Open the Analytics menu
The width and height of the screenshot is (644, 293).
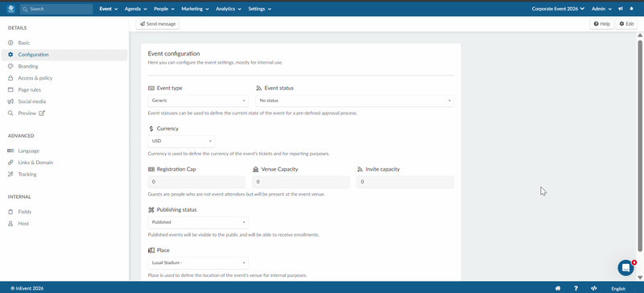pos(229,9)
